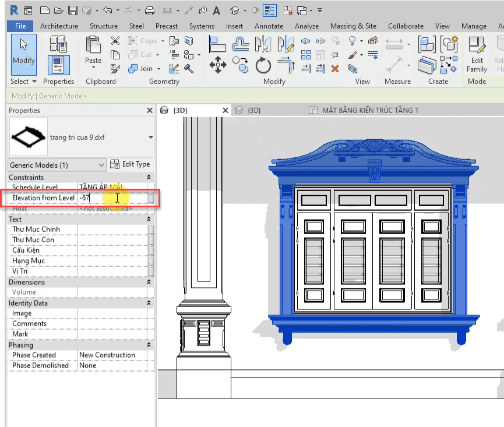Open the Insert ribbon tab
The image size is (504, 427).
click(234, 26)
